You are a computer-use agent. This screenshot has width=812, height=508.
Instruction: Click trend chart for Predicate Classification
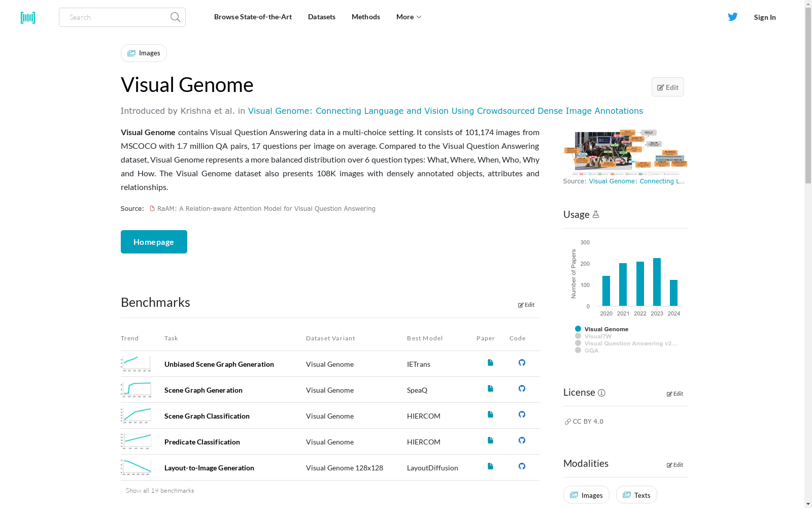[136, 441]
